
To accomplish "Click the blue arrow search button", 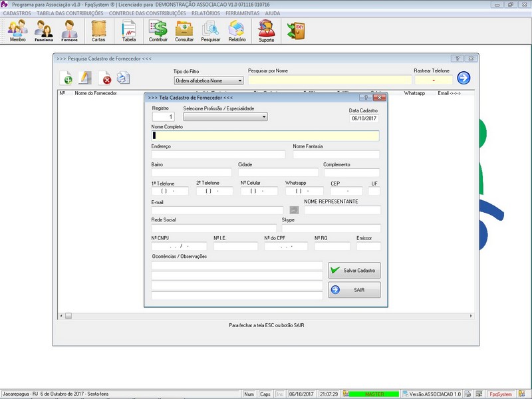I will 464,78.
